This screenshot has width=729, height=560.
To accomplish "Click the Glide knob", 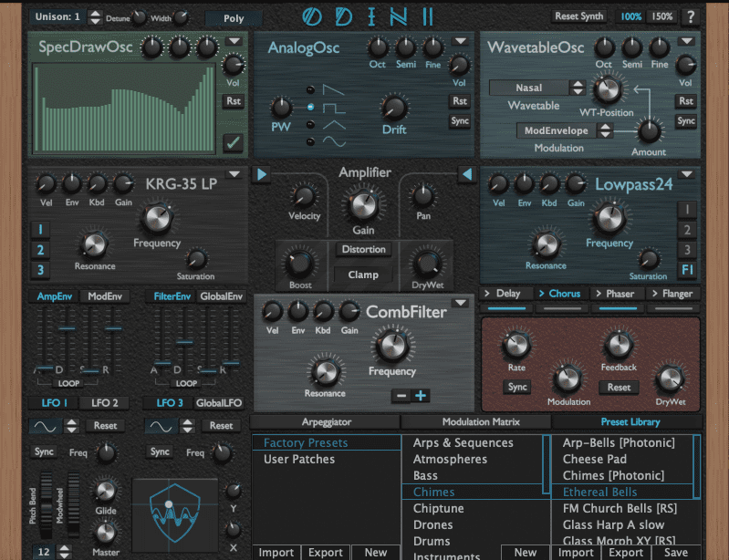I will [105, 492].
